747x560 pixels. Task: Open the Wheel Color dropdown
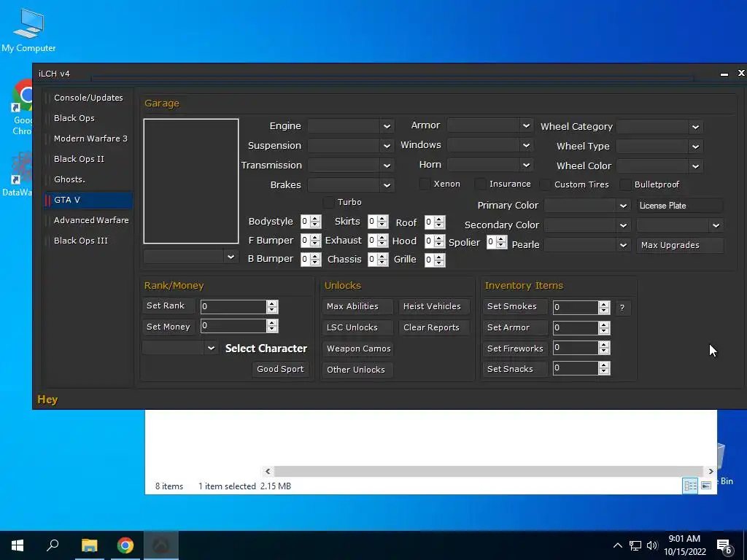(659, 166)
